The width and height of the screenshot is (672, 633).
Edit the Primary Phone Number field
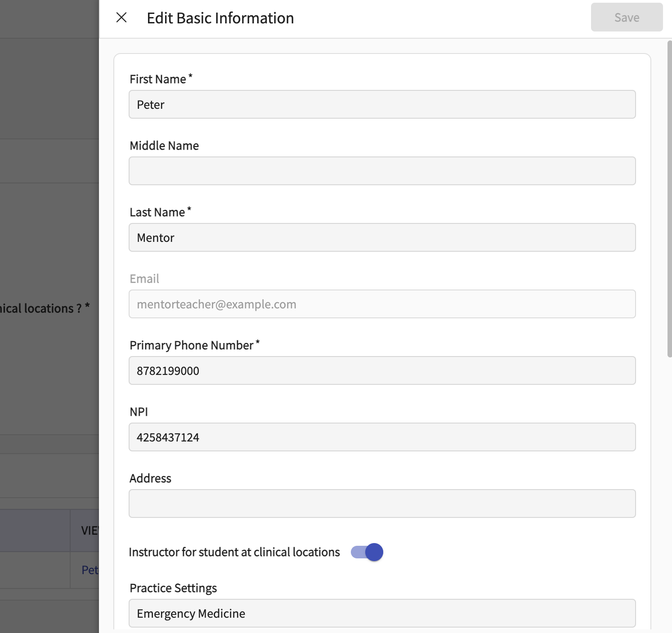(x=382, y=370)
